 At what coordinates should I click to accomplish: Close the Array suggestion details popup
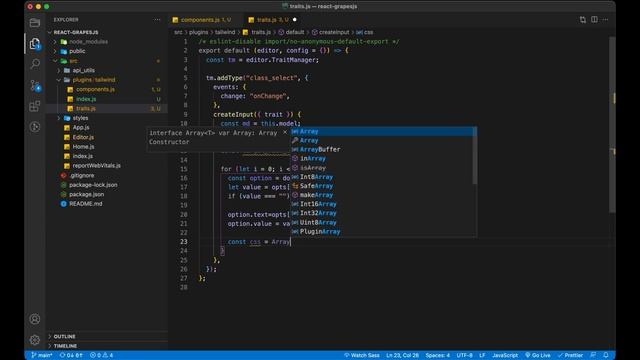tap(285, 133)
